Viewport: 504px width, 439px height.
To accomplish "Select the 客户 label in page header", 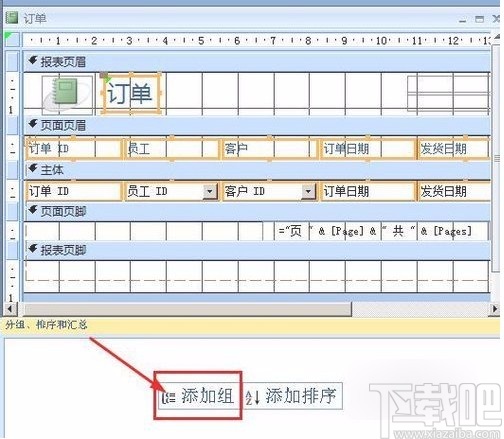I will point(269,148).
